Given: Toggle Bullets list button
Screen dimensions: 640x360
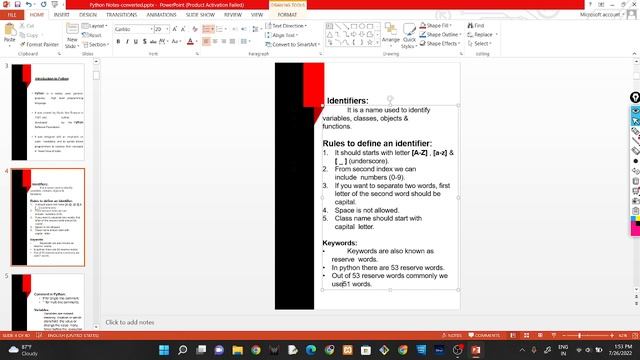Looking at the screenshot, I should (x=209, y=29).
